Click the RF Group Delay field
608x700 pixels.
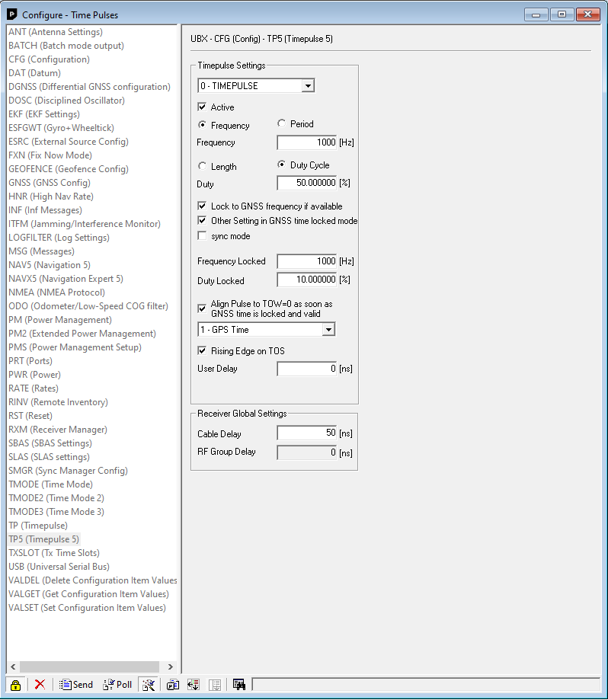(307, 452)
